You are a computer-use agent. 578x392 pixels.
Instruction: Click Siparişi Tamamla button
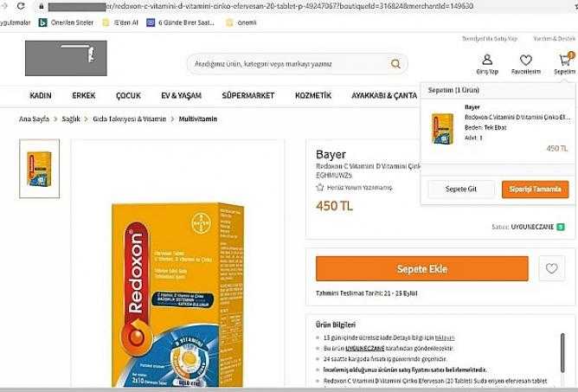(x=536, y=190)
